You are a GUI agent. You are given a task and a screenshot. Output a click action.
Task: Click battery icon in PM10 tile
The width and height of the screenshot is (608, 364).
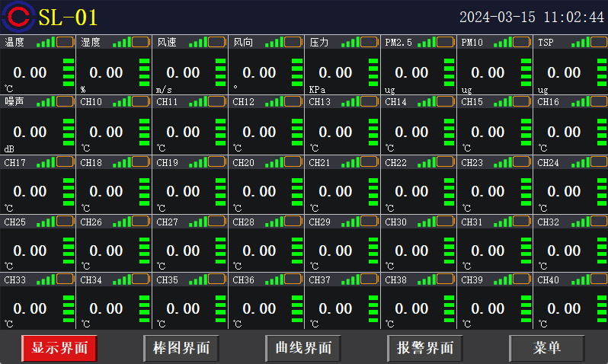522,42
